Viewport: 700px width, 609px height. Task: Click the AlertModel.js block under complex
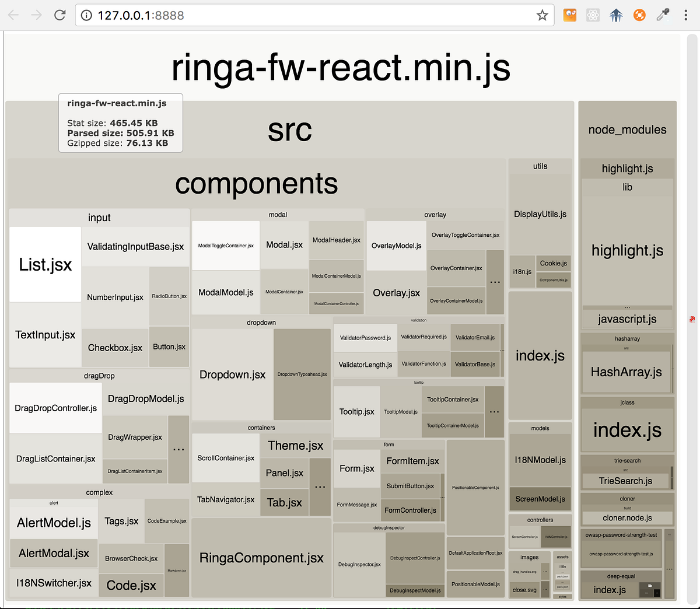(x=53, y=524)
